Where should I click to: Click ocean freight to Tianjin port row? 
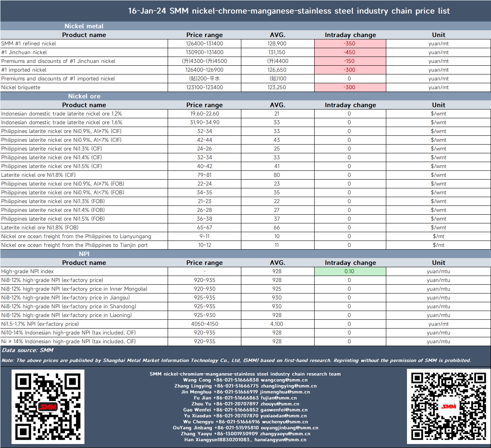point(74,245)
